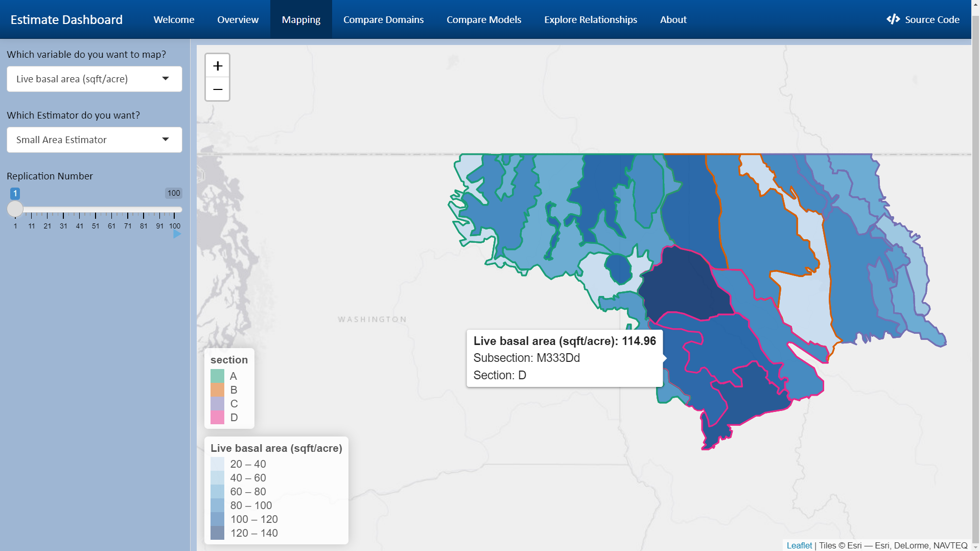Viewport: 980px width, 551px height.
Task: Click the 'Live basal area (sqft/acre): 114.96' popup text
Action: [565, 341]
